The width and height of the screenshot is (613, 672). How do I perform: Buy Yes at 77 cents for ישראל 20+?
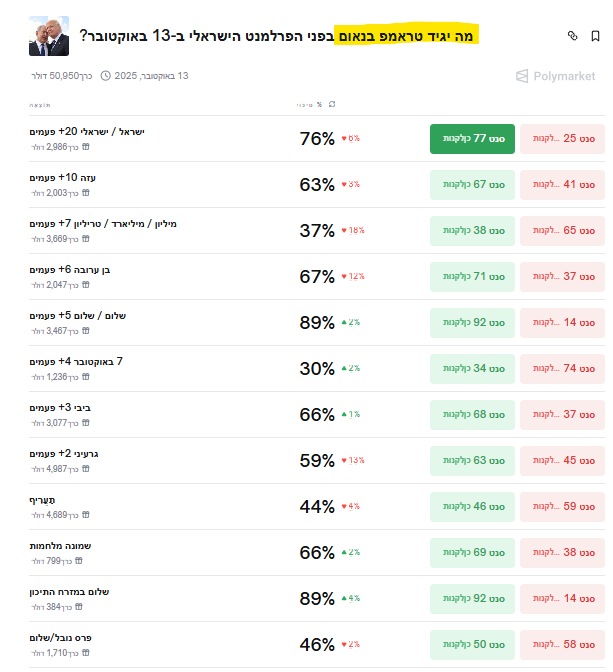[x=472, y=139]
